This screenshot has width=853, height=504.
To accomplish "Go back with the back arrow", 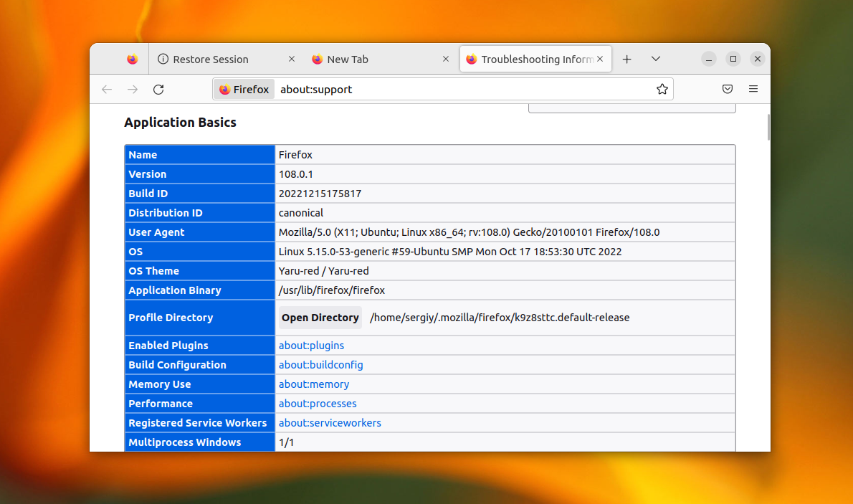I will [x=107, y=90].
